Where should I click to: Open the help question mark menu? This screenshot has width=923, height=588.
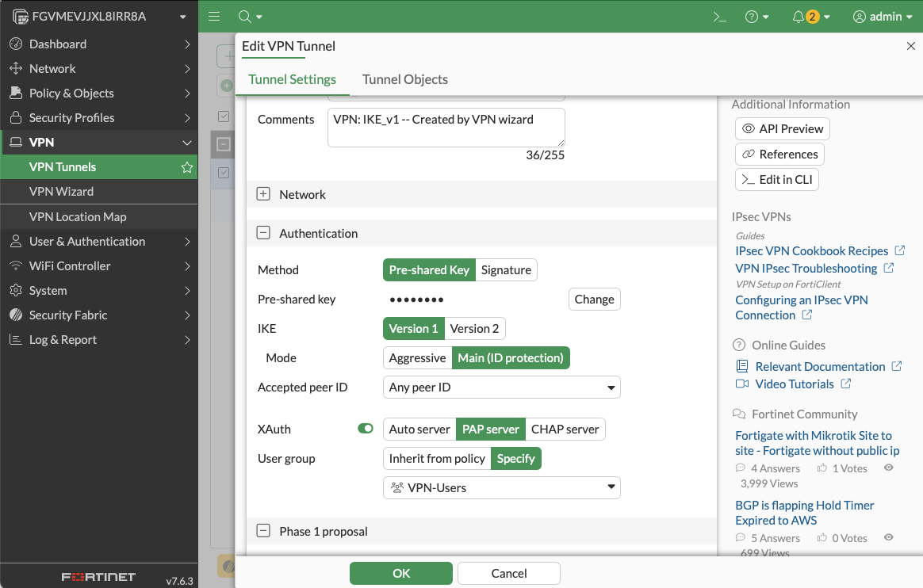[x=757, y=17]
